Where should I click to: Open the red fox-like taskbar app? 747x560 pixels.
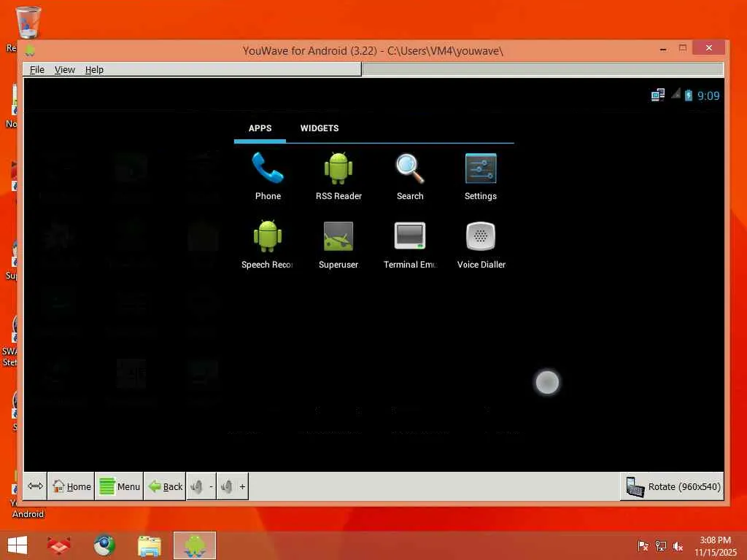pyautogui.click(x=58, y=545)
